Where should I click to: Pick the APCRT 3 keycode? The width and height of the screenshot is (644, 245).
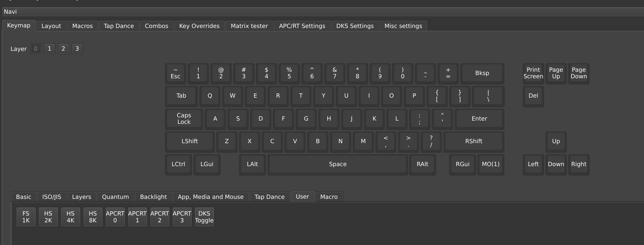pyautogui.click(x=182, y=217)
